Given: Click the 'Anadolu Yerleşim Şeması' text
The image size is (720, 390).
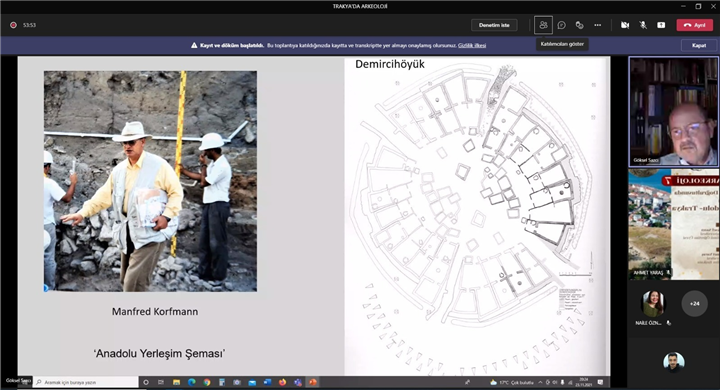Looking at the screenshot, I should pyautogui.click(x=159, y=353).
